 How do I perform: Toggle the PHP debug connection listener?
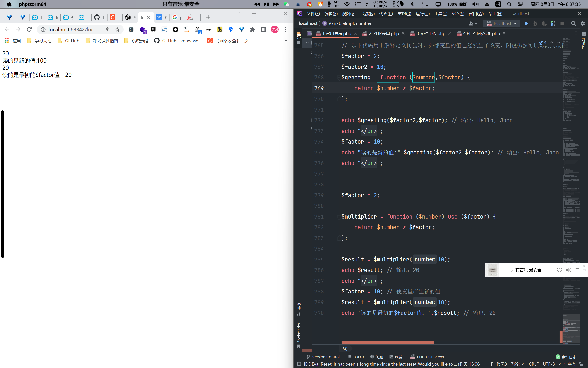(x=553, y=24)
